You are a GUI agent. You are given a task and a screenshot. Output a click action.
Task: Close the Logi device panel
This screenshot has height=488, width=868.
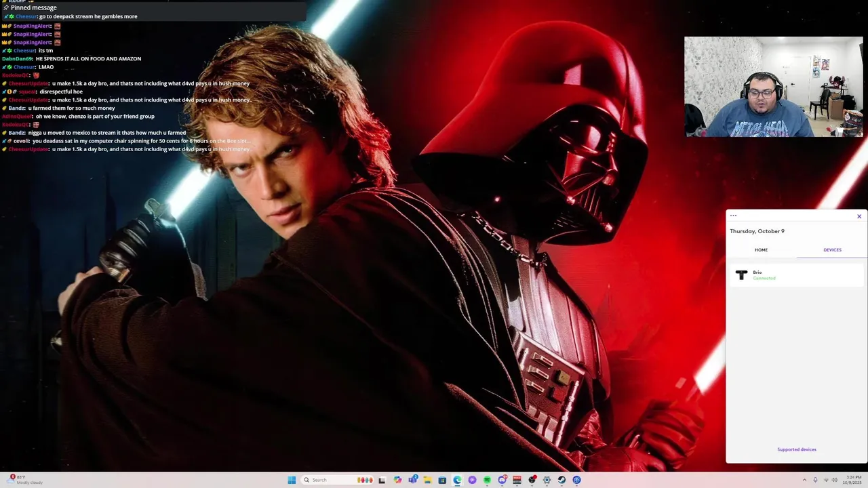pos(859,216)
